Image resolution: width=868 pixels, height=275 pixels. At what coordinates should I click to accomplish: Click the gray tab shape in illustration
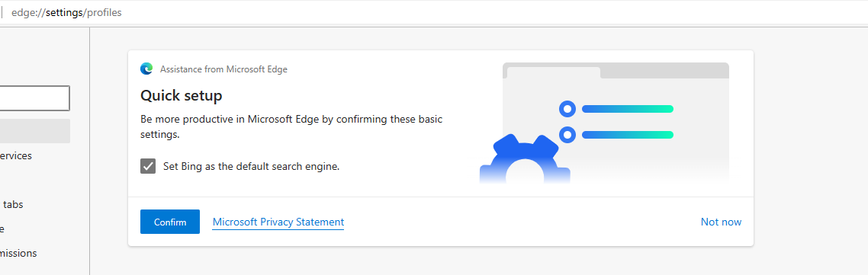click(554, 72)
